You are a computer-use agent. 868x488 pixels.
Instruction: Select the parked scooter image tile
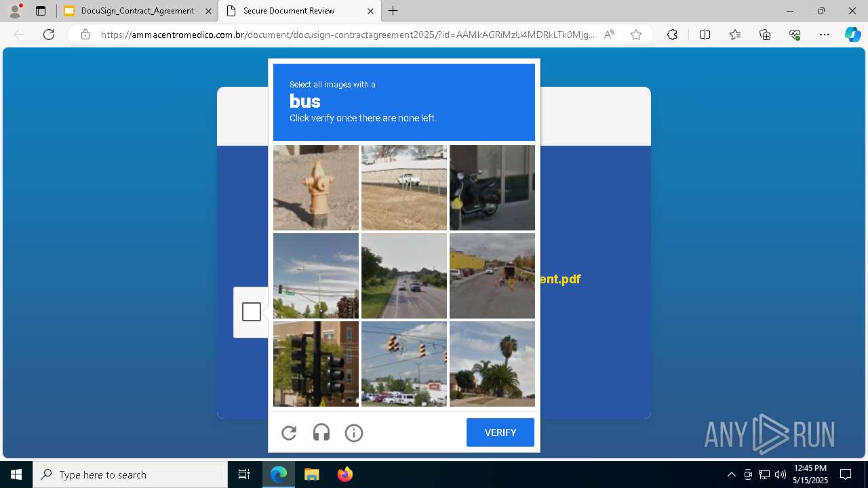[492, 188]
